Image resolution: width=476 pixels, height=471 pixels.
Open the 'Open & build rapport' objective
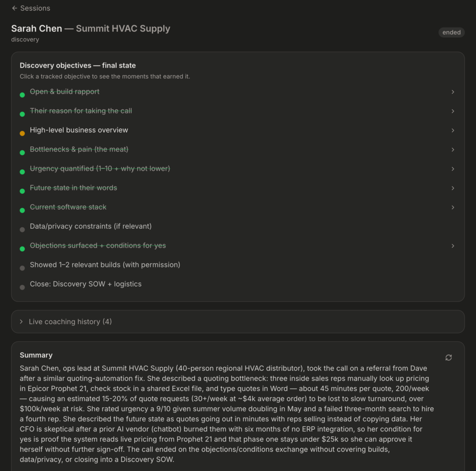pyautogui.click(x=238, y=92)
